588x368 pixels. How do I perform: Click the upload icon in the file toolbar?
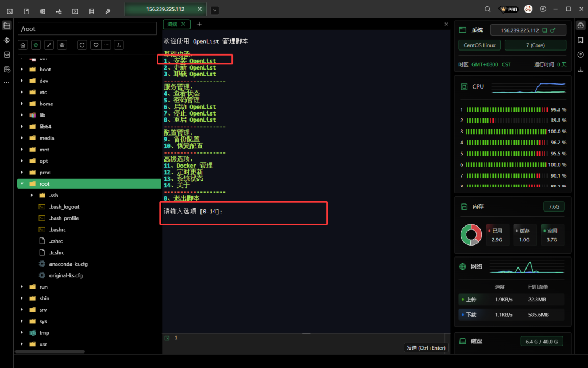click(118, 45)
